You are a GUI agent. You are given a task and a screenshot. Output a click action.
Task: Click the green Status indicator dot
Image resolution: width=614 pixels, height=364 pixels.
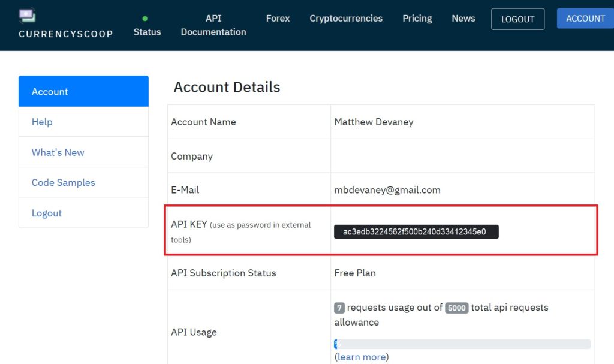point(145,19)
